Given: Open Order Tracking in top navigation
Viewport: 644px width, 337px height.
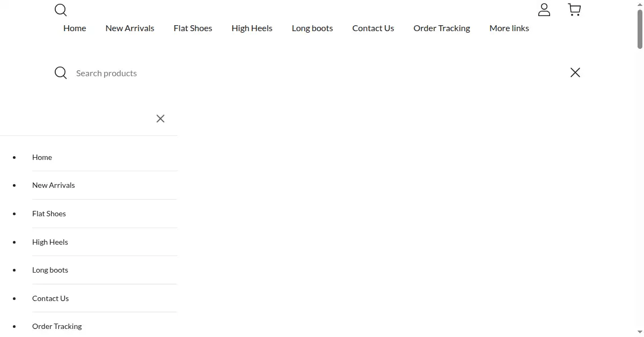Looking at the screenshot, I should [442, 28].
